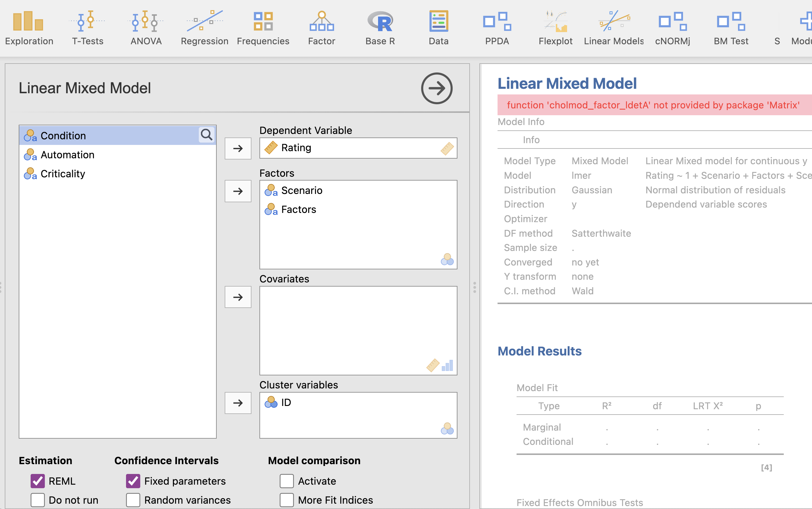
Task: Toggle the REML estimation checkbox
Action: click(x=38, y=481)
